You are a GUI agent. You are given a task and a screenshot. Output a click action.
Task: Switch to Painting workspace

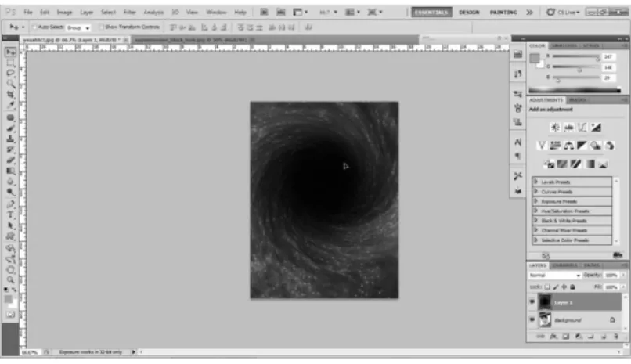503,12
